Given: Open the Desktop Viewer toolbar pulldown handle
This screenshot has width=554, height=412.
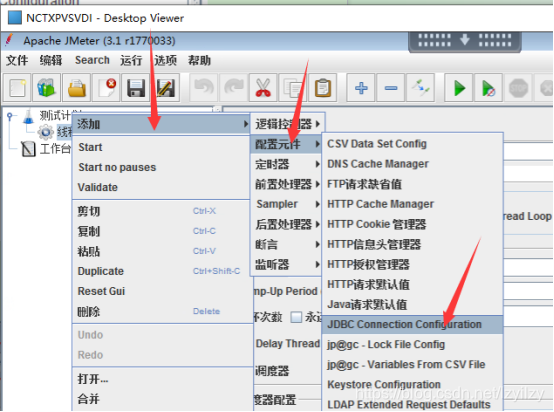Looking at the screenshot, I should (x=465, y=41).
